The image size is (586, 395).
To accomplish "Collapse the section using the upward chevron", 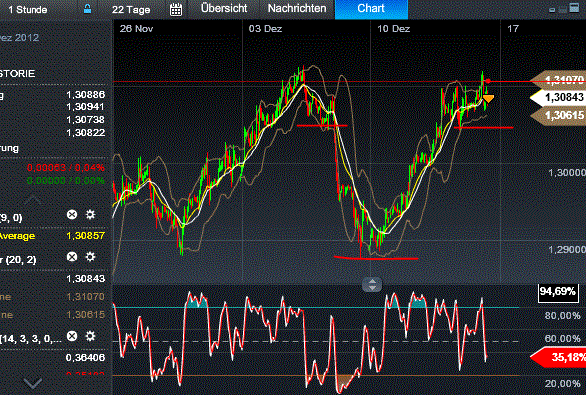I will (x=33, y=200).
